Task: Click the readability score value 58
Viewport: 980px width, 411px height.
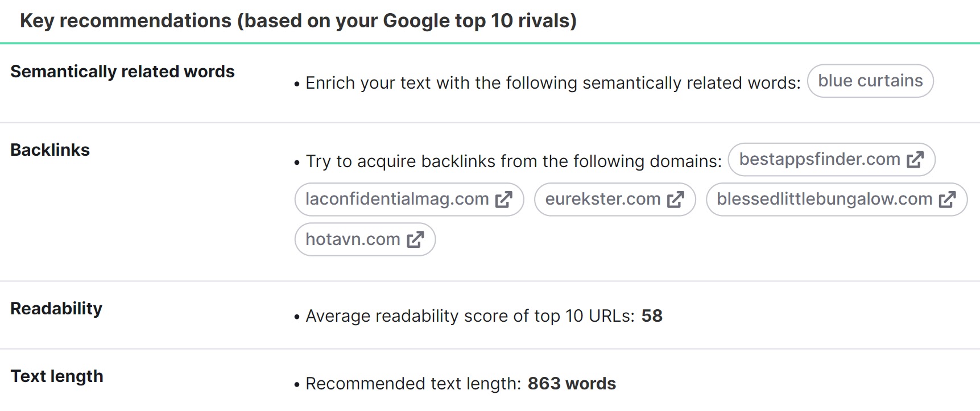Action: pos(652,315)
